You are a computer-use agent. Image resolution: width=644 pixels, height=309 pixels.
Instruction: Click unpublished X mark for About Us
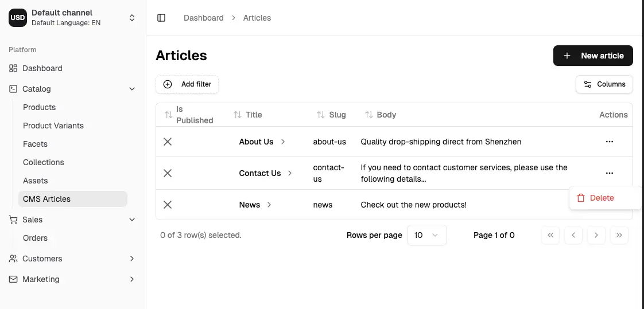(x=168, y=142)
